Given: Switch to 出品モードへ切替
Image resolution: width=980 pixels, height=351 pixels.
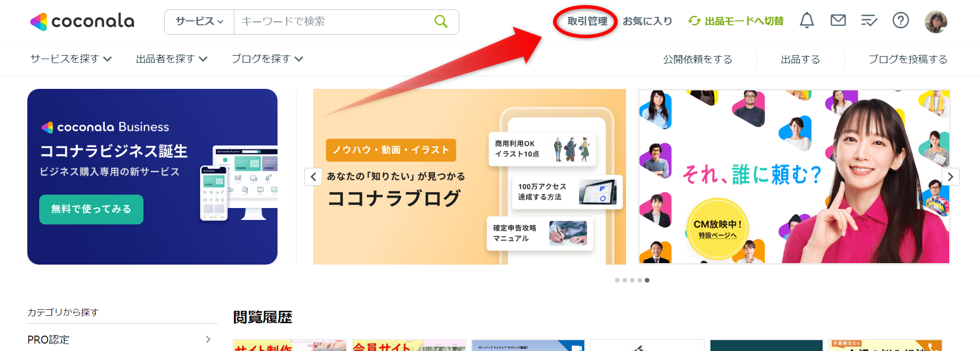Looking at the screenshot, I should [736, 21].
